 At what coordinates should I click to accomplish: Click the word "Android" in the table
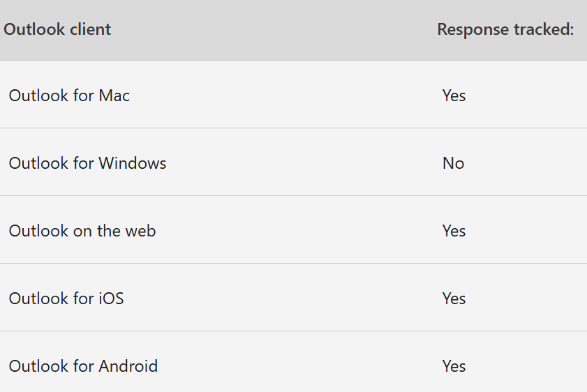point(128,366)
